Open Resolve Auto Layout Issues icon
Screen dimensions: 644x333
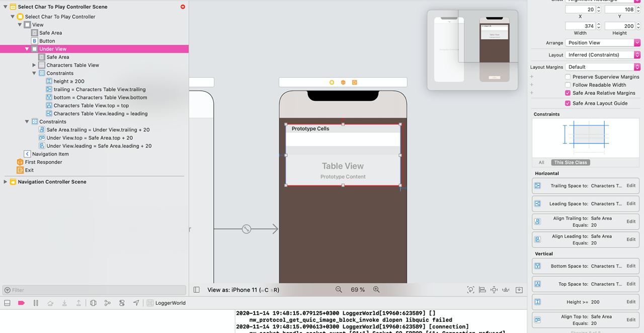point(507,290)
